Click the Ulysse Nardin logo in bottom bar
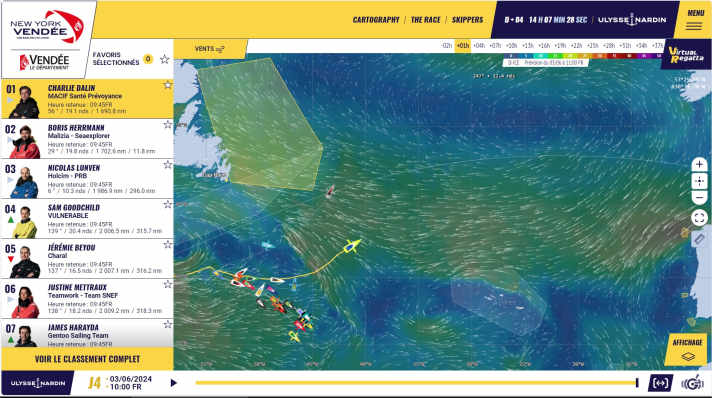The width and height of the screenshot is (712, 398). click(38, 383)
